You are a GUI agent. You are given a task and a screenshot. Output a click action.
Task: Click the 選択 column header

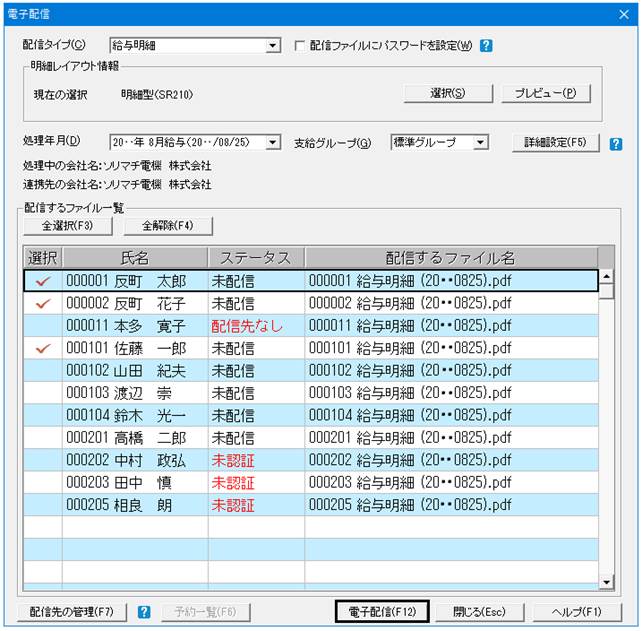pos(43,258)
